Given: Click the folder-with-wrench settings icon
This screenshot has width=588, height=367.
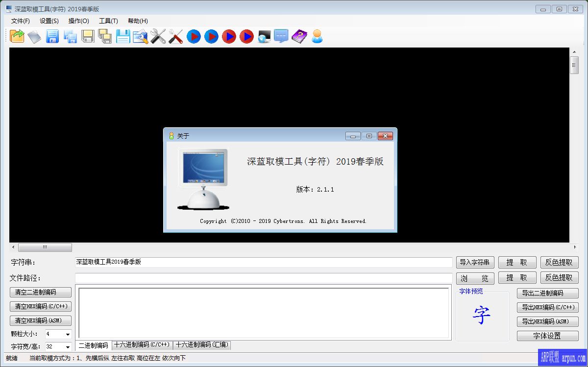Looking at the screenshot, I should coord(141,37).
